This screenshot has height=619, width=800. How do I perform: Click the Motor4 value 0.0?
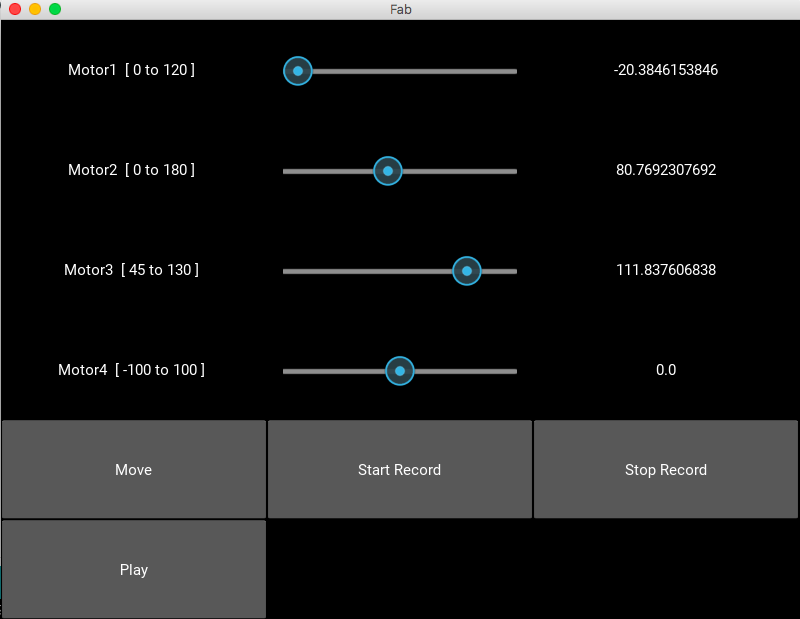pos(666,370)
